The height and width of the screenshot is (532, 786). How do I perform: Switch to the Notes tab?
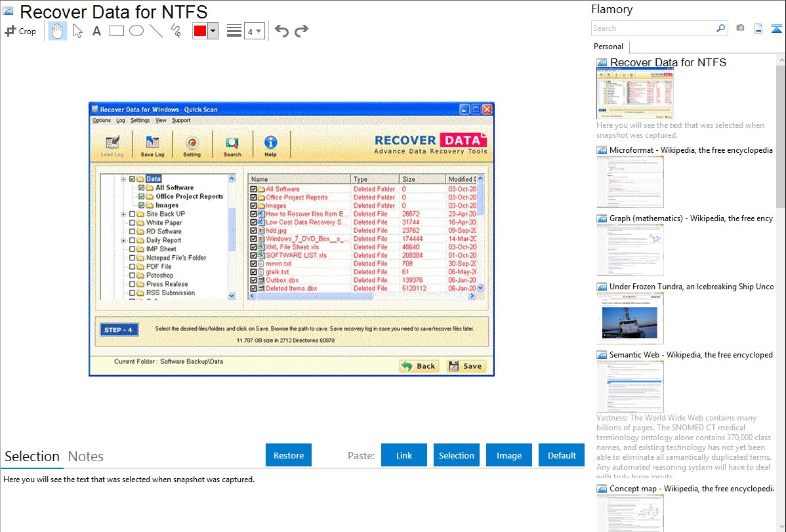[86, 457]
